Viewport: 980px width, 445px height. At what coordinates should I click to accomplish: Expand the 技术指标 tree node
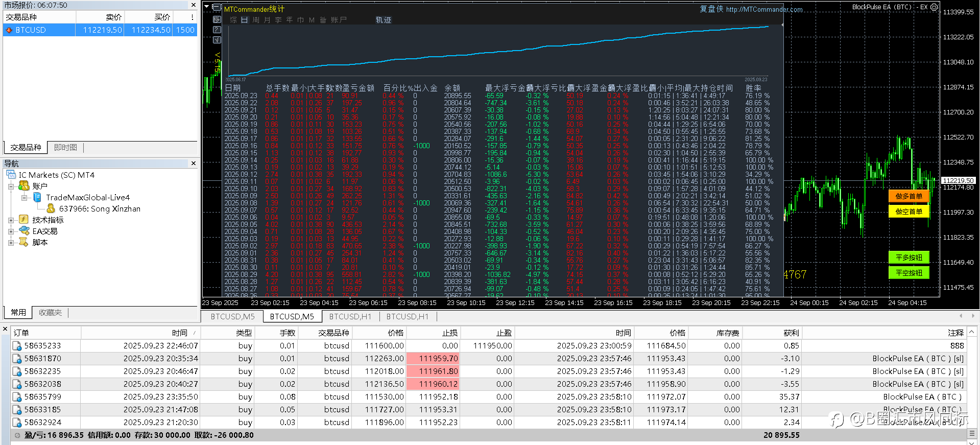pos(11,220)
